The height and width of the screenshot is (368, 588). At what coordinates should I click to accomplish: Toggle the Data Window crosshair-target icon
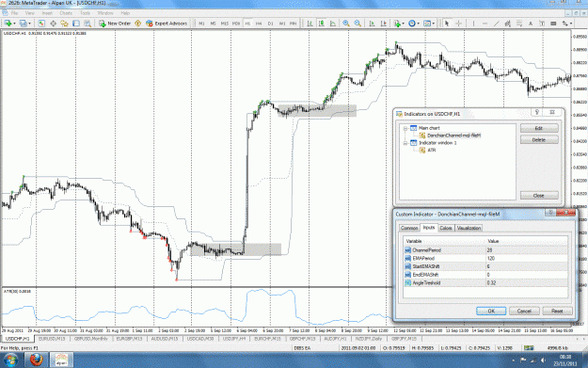[x=53, y=24]
